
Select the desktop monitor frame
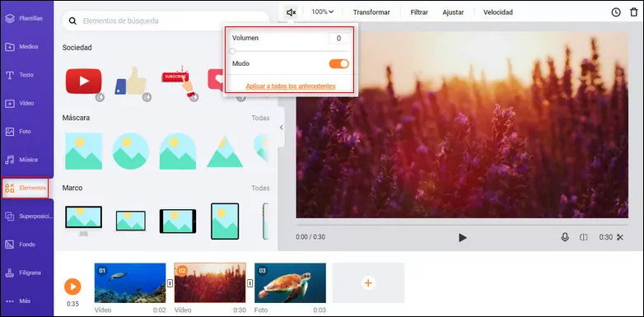tap(84, 221)
